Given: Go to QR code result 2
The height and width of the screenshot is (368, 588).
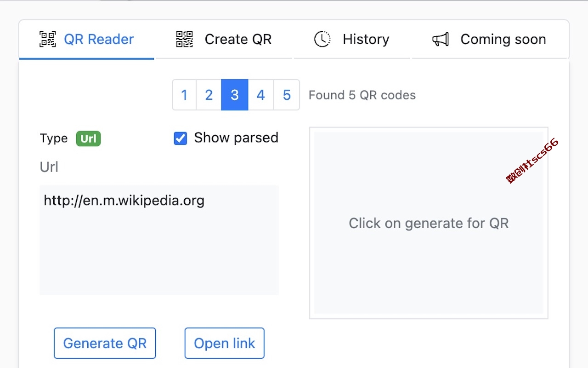Looking at the screenshot, I should coord(209,95).
